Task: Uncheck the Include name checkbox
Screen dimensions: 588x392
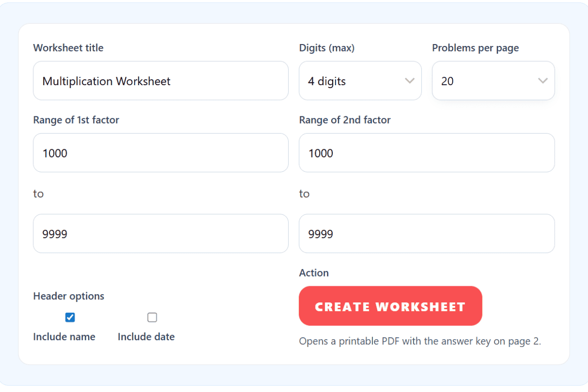Action: 70,317
